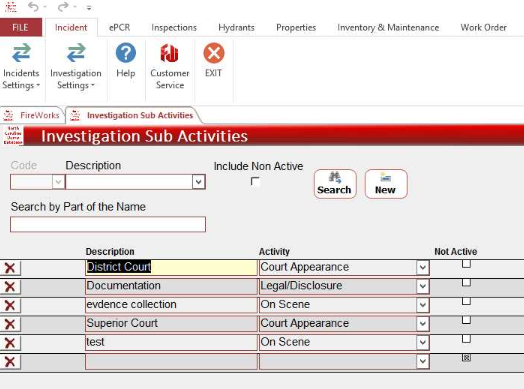This screenshot has width=524, height=389.
Task: Click On Scene activity in evdence collection row
Action: pos(285,305)
